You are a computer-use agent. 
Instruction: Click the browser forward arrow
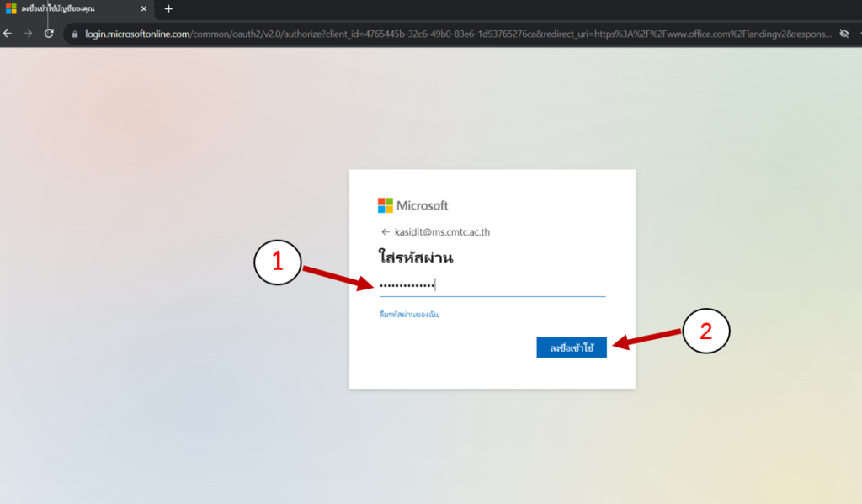[x=28, y=34]
